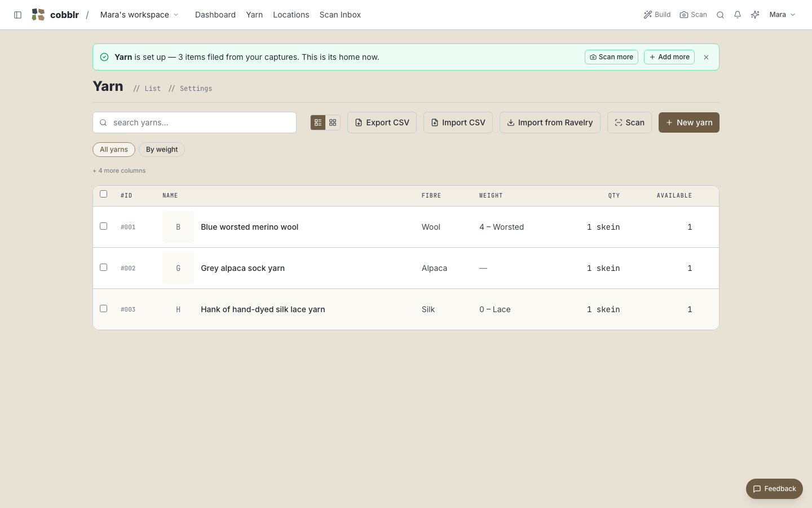Click the G thumbnail for Grey alpaca sock yarn
This screenshot has height=508, width=812.
coord(178,268)
